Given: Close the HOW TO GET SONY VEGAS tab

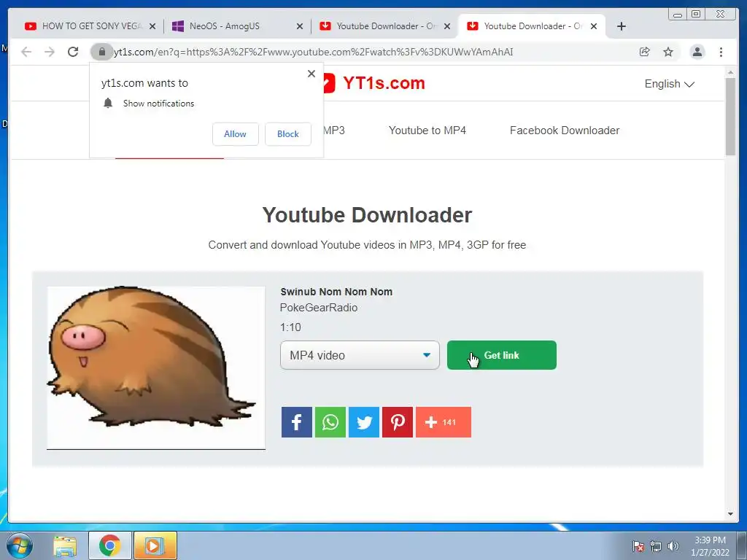Looking at the screenshot, I should (152, 26).
